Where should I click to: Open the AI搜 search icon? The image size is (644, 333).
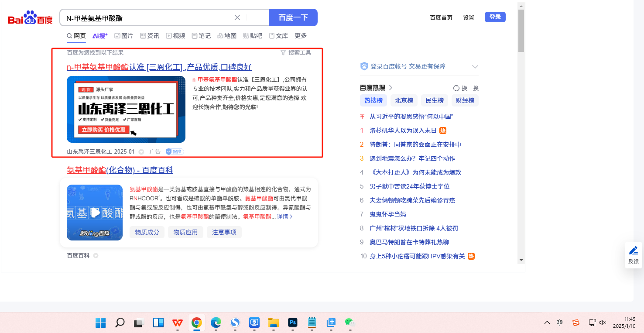coord(100,36)
